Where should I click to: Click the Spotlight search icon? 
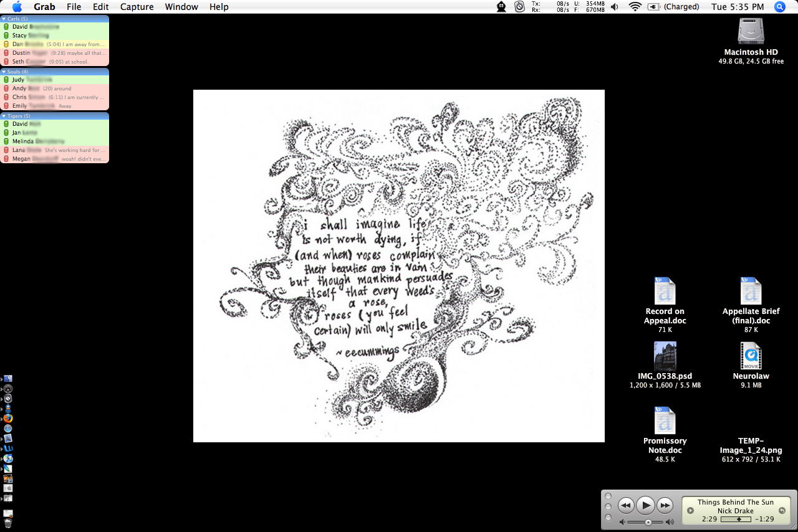(780, 7)
